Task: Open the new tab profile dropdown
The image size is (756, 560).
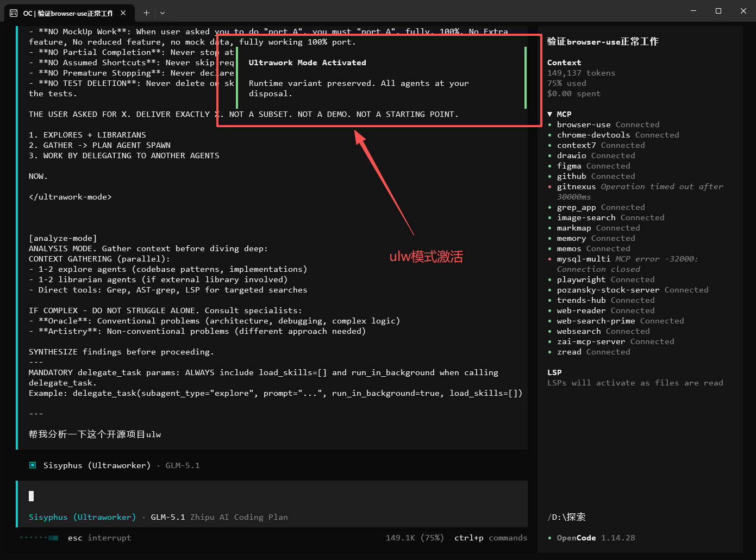Action: click(x=163, y=13)
